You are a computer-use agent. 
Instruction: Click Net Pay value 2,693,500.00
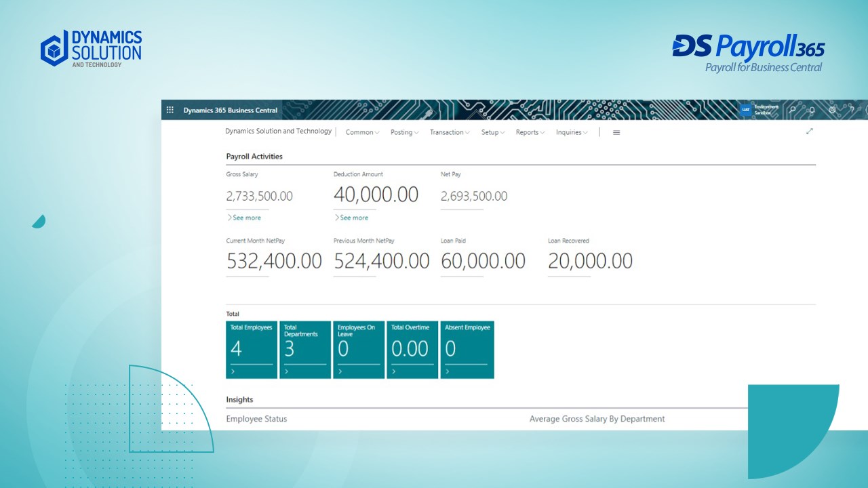coord(474,197)
